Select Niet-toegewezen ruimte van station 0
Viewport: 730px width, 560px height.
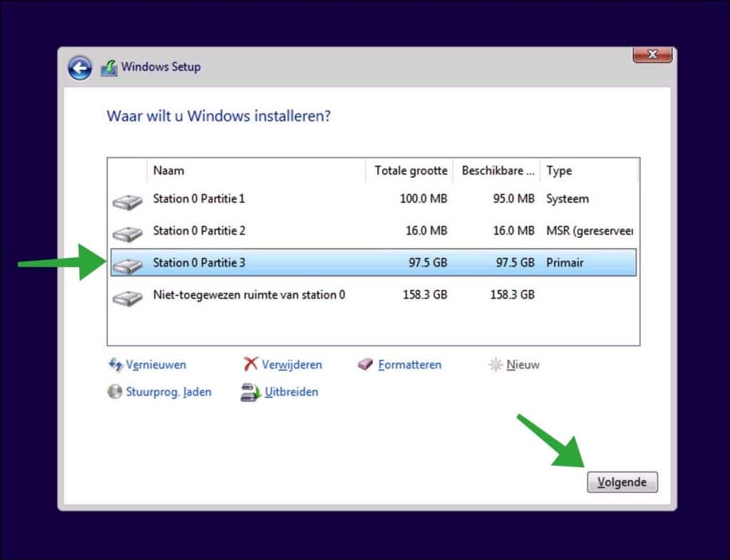pos(374,295)
